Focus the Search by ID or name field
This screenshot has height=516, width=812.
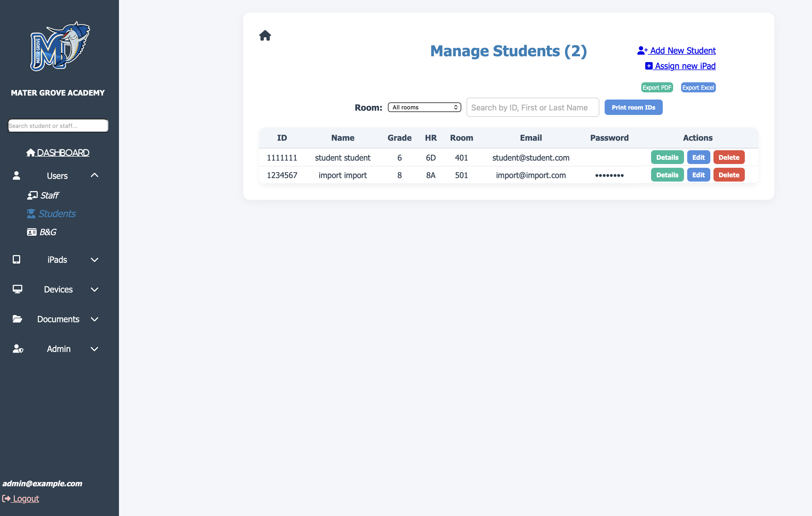click(x=532, y=107)
